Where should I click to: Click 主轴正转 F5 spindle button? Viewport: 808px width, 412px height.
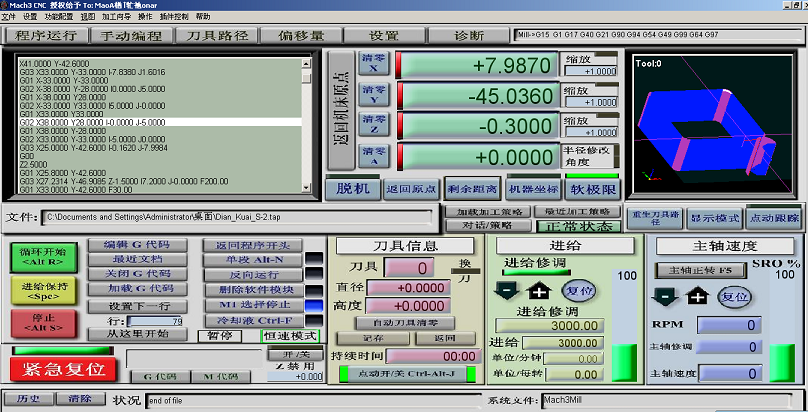pos(700,270)
